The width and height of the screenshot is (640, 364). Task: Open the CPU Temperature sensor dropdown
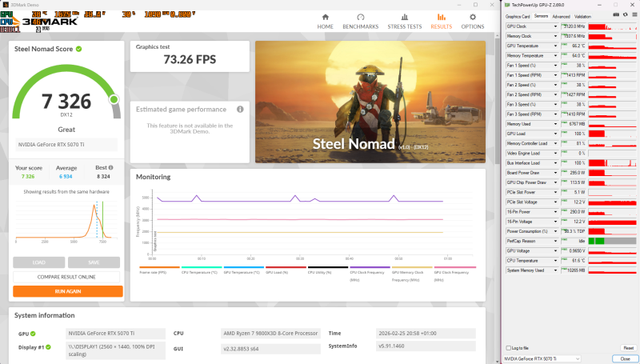(555, 260)
